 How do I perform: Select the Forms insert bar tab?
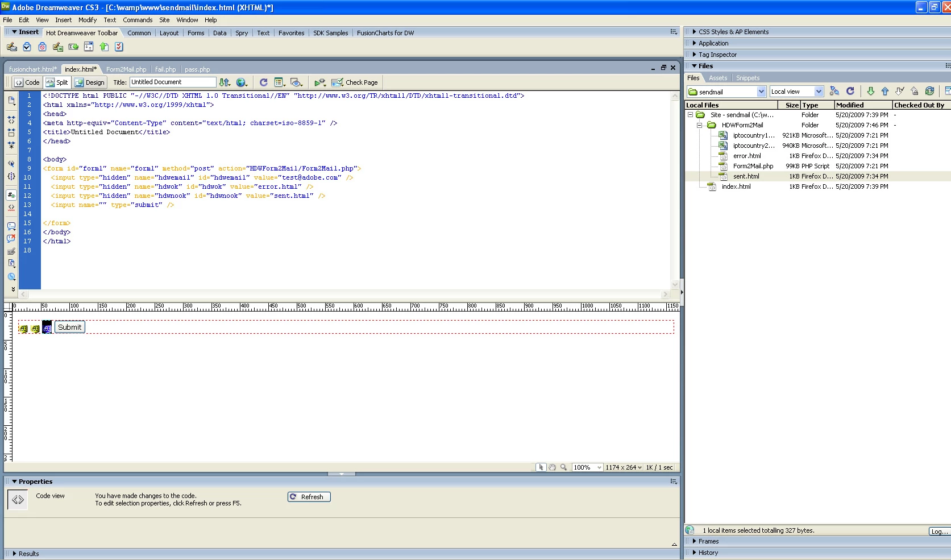click(196, 33)
